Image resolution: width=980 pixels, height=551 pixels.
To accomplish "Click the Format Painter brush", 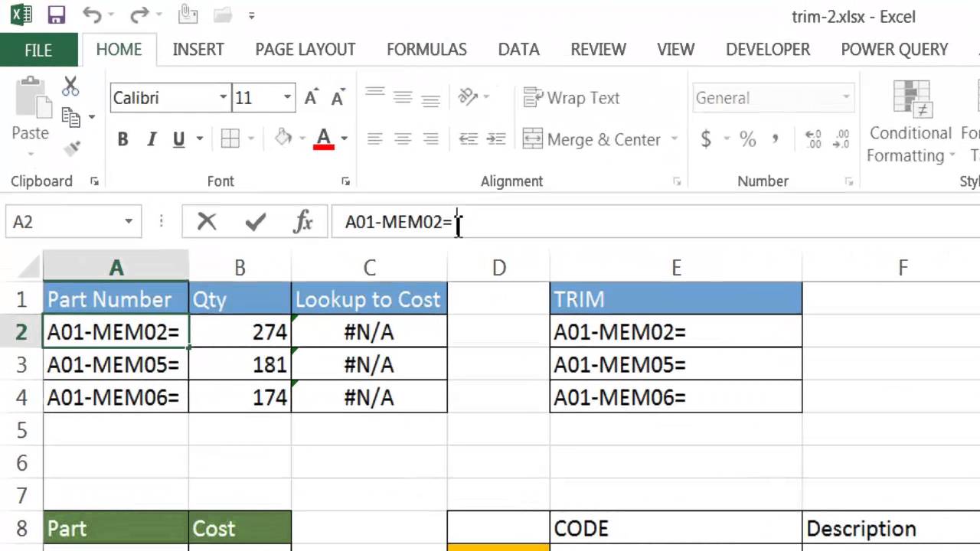I will [x=71, y=148].
